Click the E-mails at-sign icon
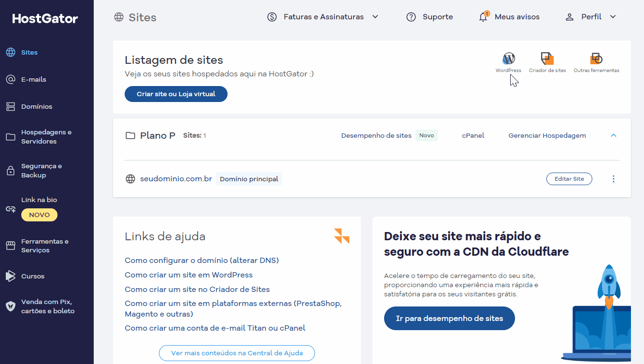Viewport: 644px width, 364px height. click(x=11, y=79)
